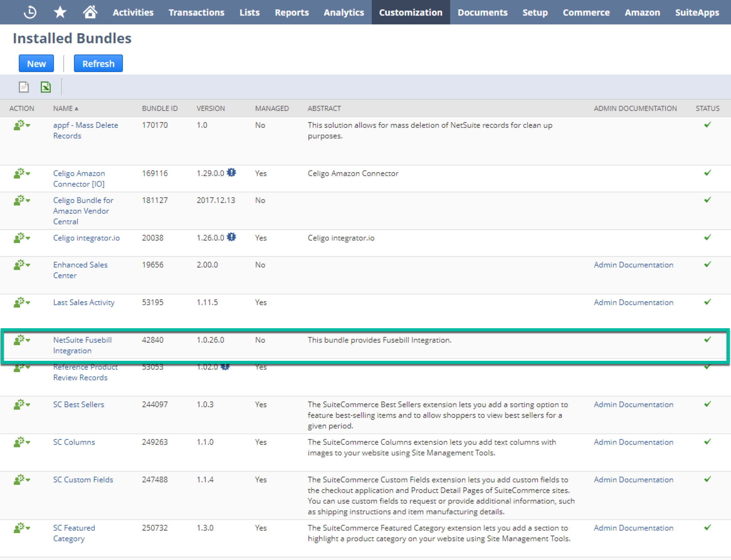
Task: Open the Lists menu
Action: [x=250, y=12]
